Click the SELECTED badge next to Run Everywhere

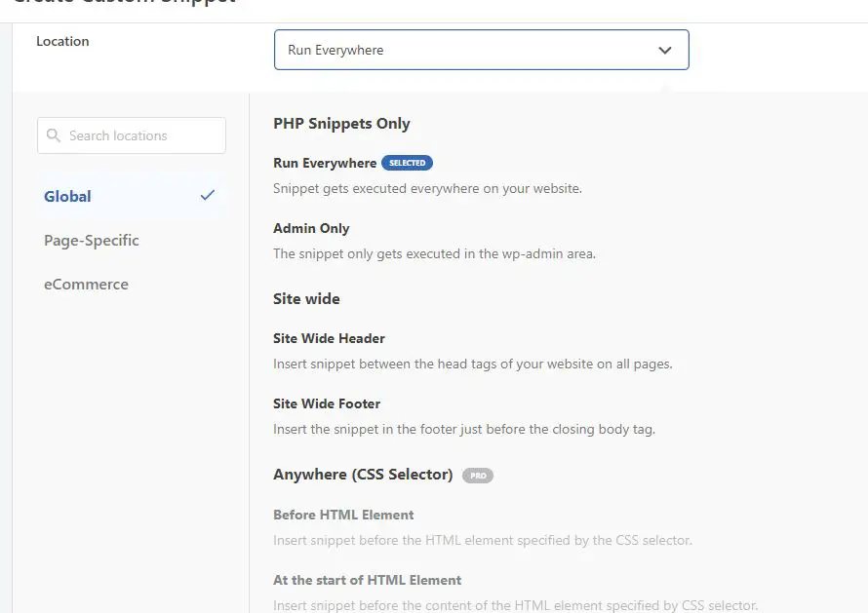tap(407, 163)
